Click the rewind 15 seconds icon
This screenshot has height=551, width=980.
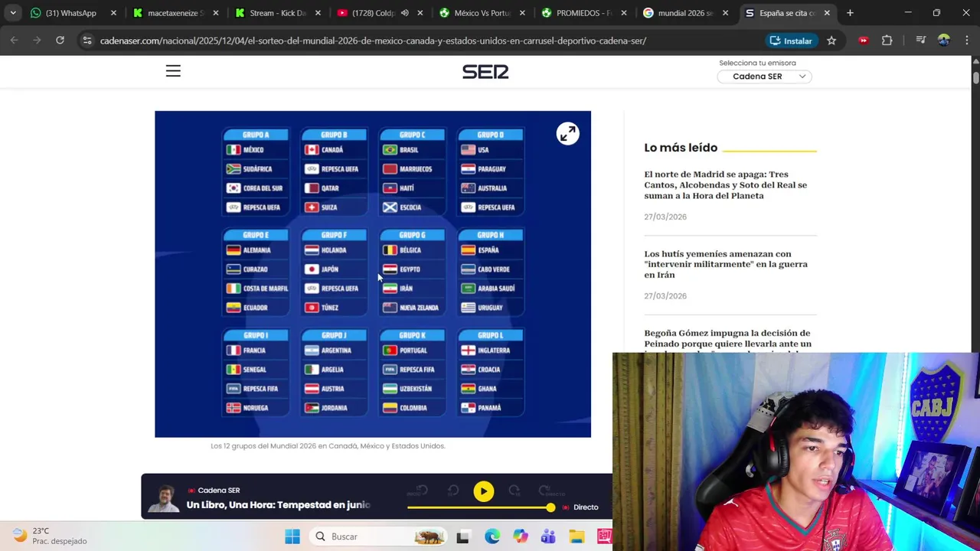[452, 491]
